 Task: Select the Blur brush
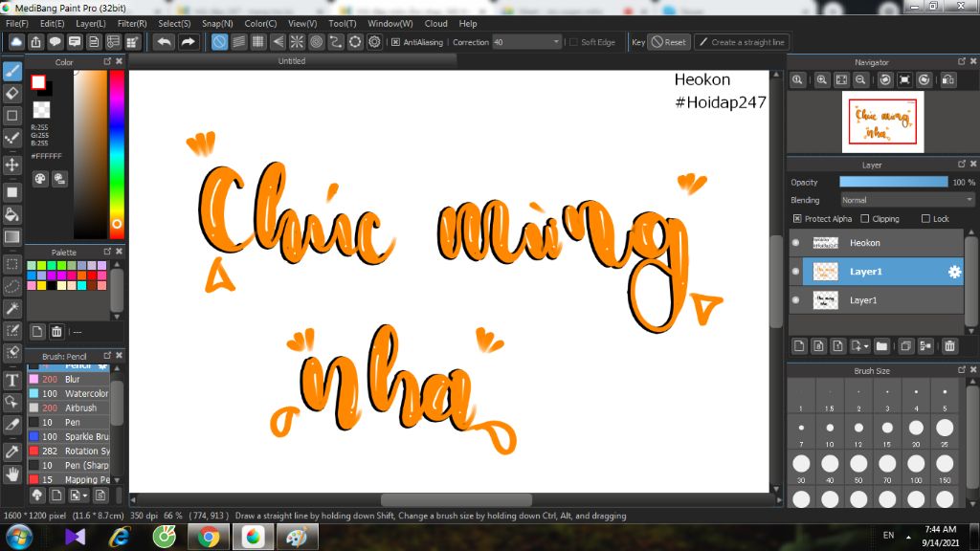[69, 379]
